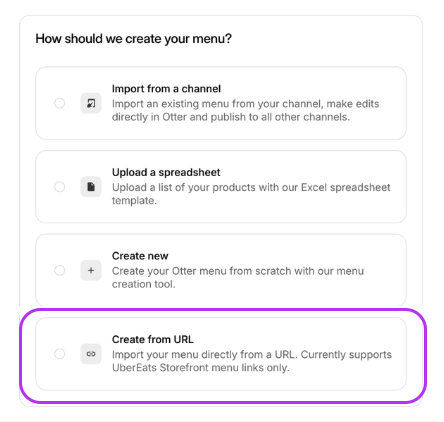The width and height of the screenshot is (444, 422).
Task: Choose the Create new radio option
Action: click(x=60, y=270)
